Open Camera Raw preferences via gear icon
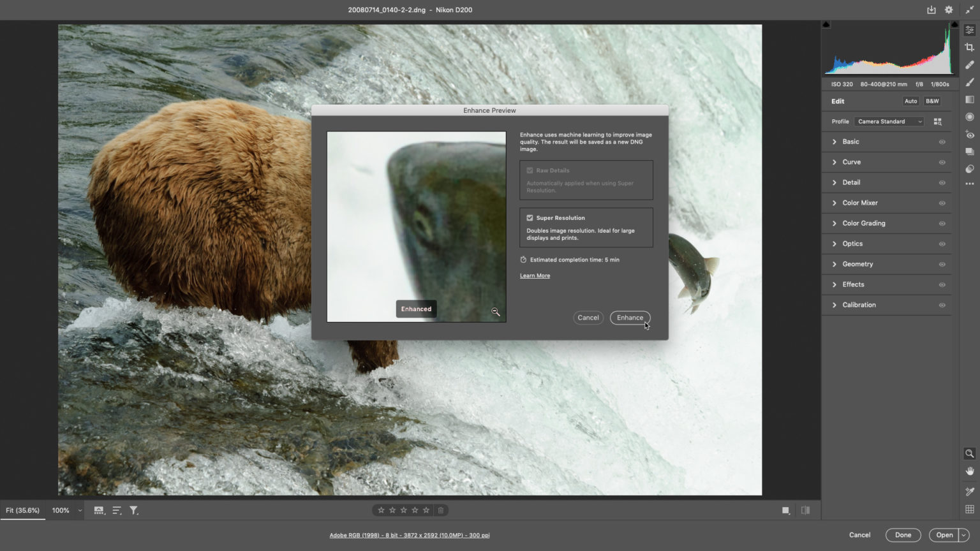 click(948, 10)
